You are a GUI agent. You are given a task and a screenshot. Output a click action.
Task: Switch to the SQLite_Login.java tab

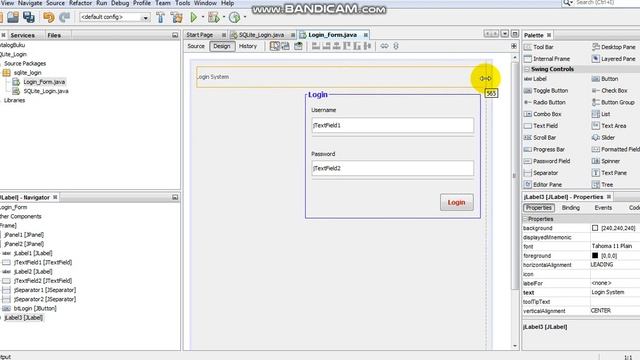click(x=261, y=35)
